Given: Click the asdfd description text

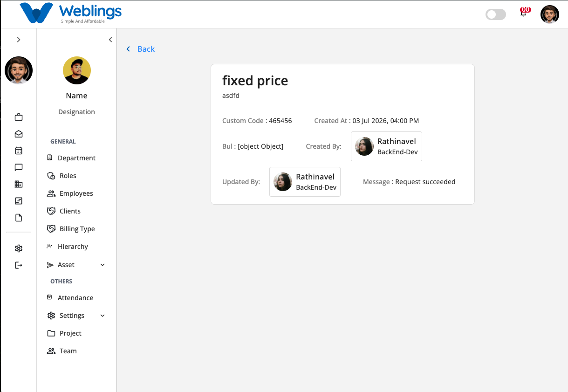Looking at the screenshot, I should click(231, 96).
